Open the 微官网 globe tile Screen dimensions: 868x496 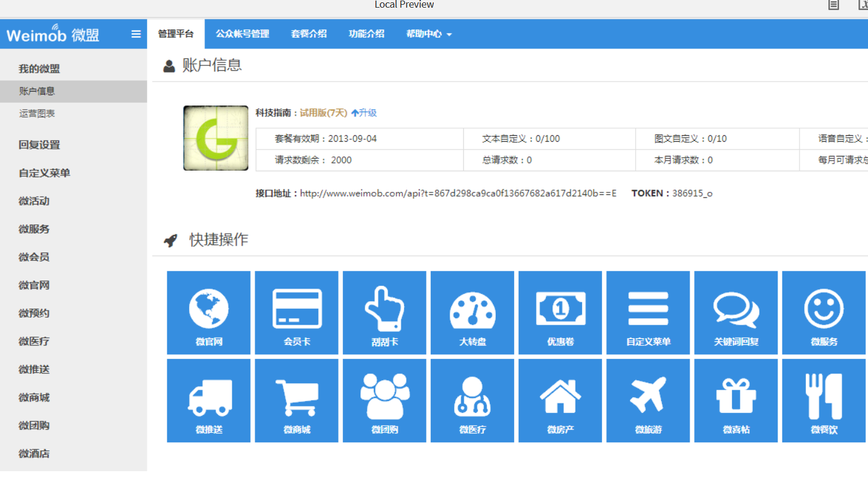click(x=209, y=313)
